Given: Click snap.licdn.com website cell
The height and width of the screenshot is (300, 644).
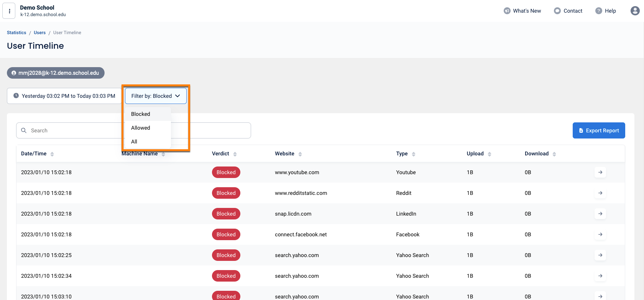Looking at the screenshot, I should [293, 214].
